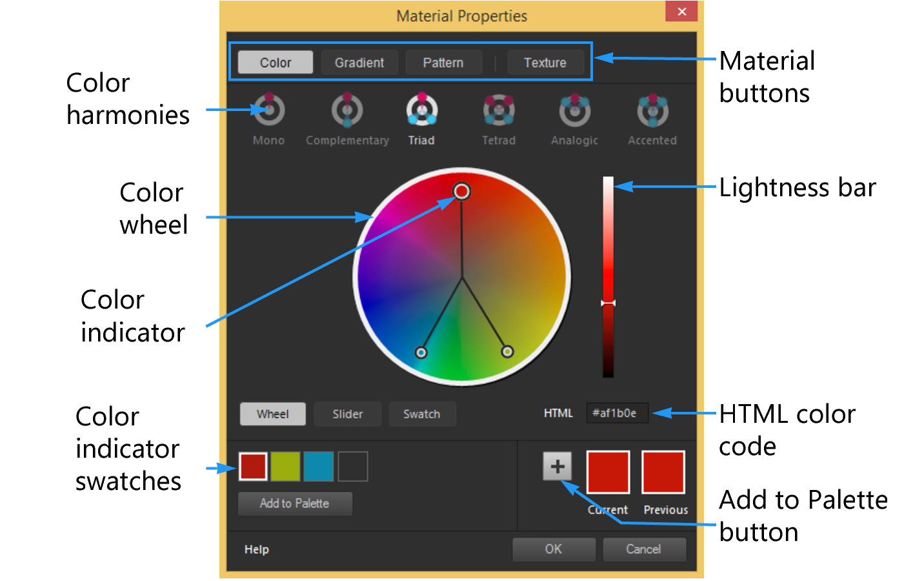The image size is (924, 581).
Task: Click the Add to Palette plus icon
Action: coord(557,467)
